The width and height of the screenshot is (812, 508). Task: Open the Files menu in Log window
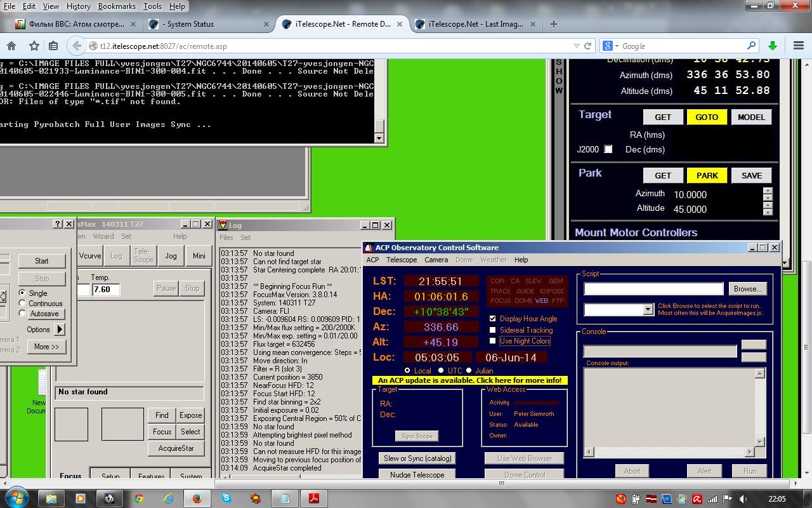(x=226, y=237)
